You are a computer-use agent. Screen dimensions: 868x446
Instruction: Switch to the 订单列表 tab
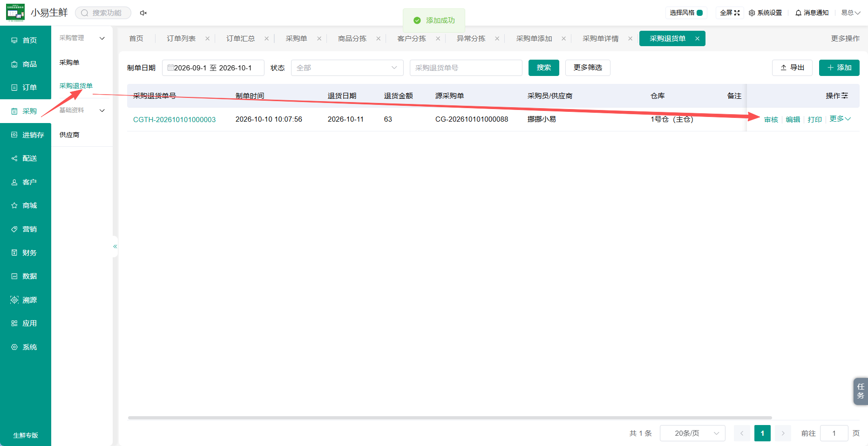181,39
